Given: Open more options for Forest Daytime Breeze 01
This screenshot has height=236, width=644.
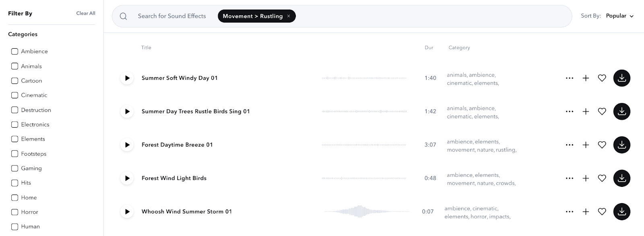Looking at the screenshot, I should [x=569, y=145].
